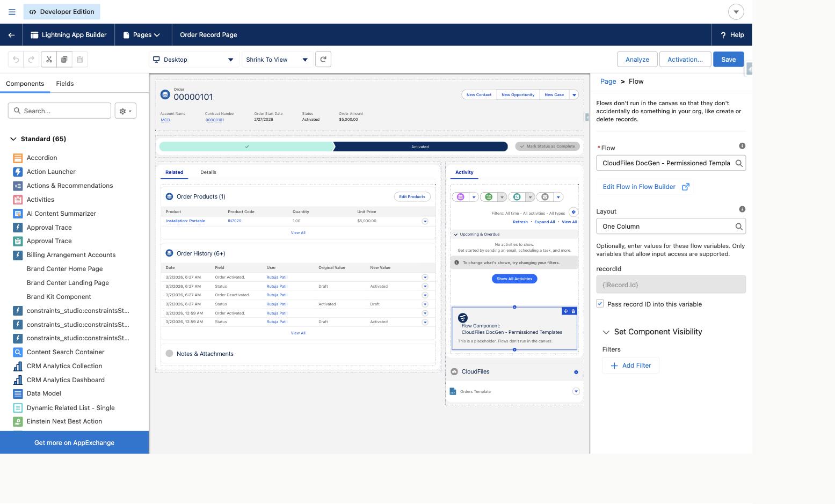
Task: Switch to the Components tab
Action: coord(25,84)
